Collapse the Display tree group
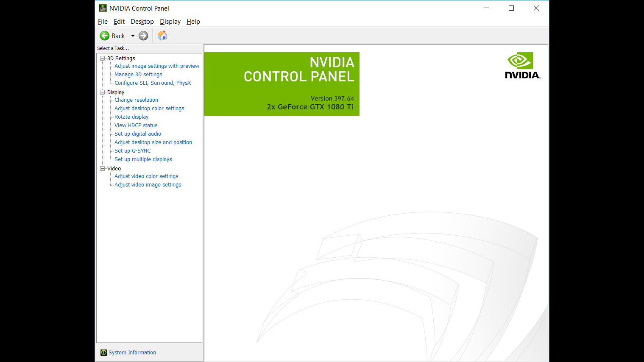Viewport: 644px width, 362px height. [102, 92]
